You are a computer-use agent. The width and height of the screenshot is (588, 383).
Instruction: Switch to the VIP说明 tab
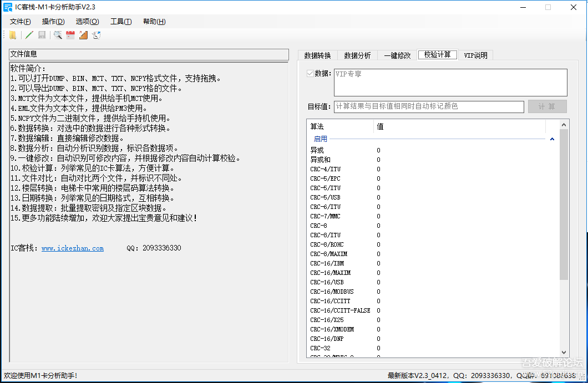pos(475,55)
